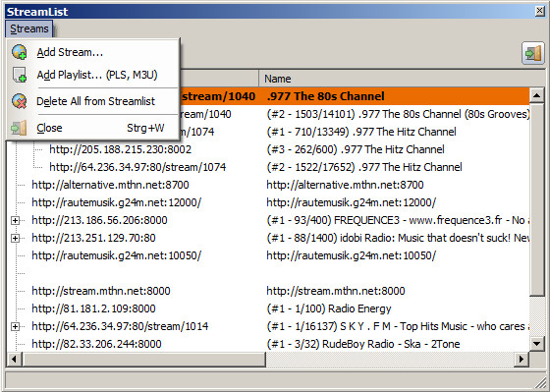Select Delete All from Streamlist entry
550x392 pixels.
click(x=93, y=101)
